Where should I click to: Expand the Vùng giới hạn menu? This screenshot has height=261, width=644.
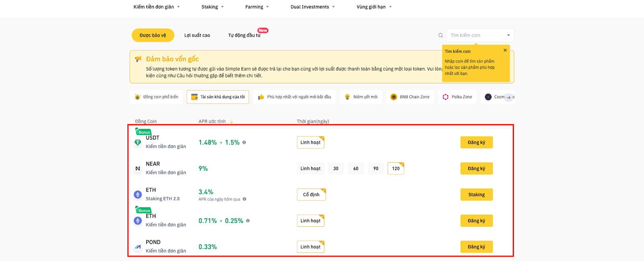pos(374,7)
